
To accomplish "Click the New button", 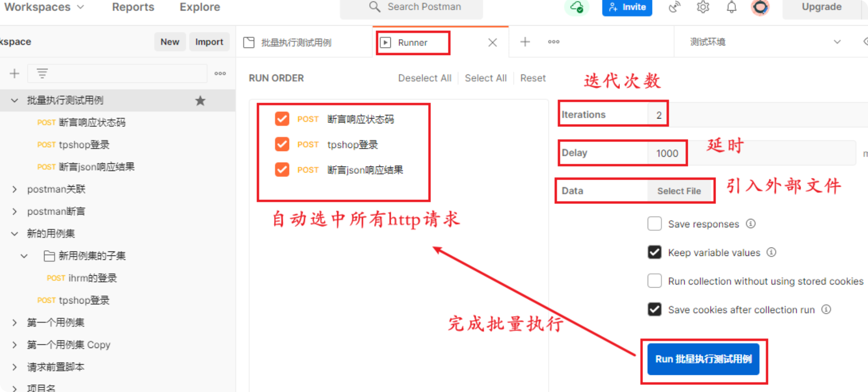I will click(x=170, y=42).
